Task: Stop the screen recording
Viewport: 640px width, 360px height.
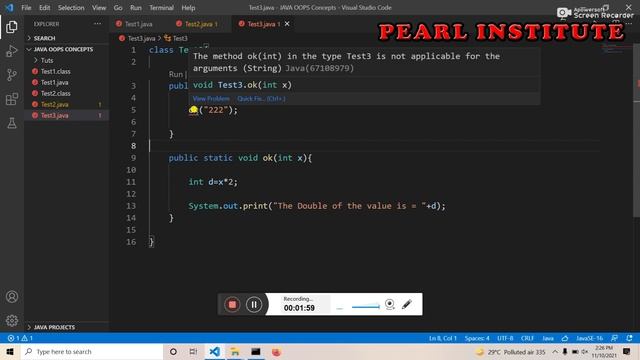Action: [232, 304]
